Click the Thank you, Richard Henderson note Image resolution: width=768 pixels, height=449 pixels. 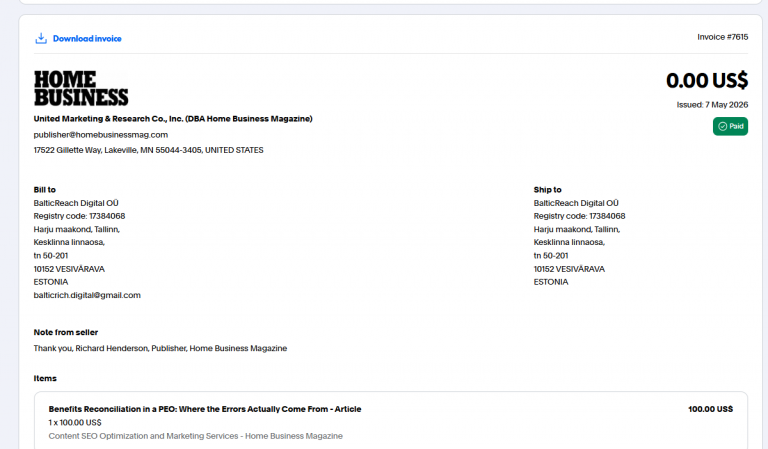(160, 348)
